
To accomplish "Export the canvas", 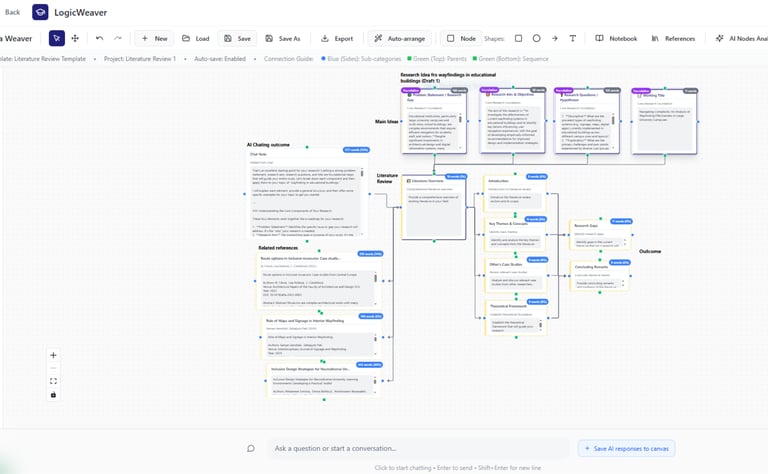I will [336, 38].
